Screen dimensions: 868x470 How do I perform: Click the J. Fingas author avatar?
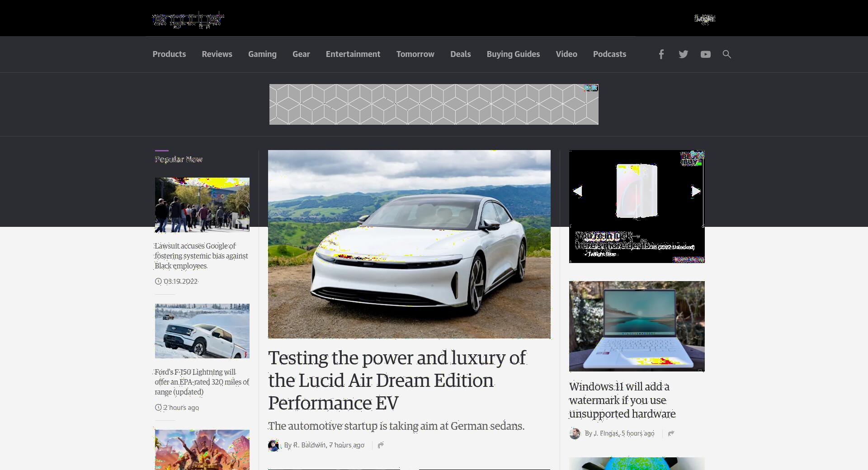(575, 433)
